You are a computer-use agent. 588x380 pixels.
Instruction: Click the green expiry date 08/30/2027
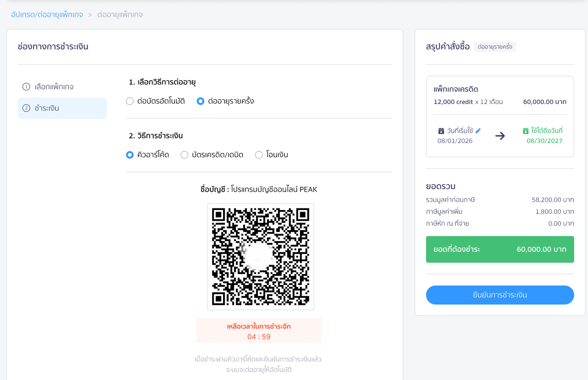pyautogui.click(x=545, y=141)
